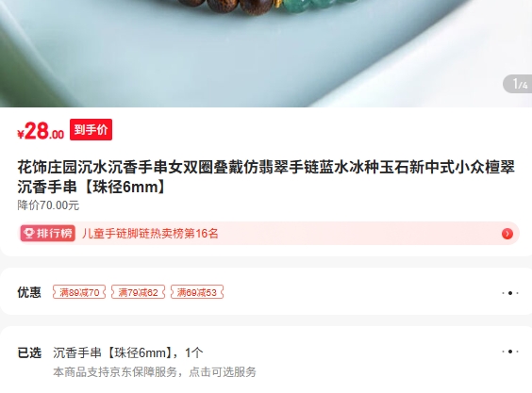Viewport: 532px width, 393px height.
Task: Open the three-dot menu in 优惠 row
Action: [510, 293]
